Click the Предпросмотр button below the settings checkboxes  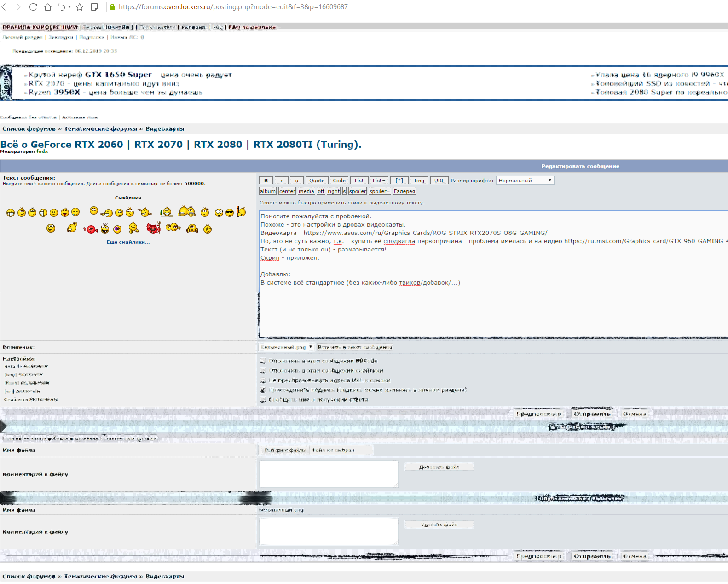pos(538,414)
